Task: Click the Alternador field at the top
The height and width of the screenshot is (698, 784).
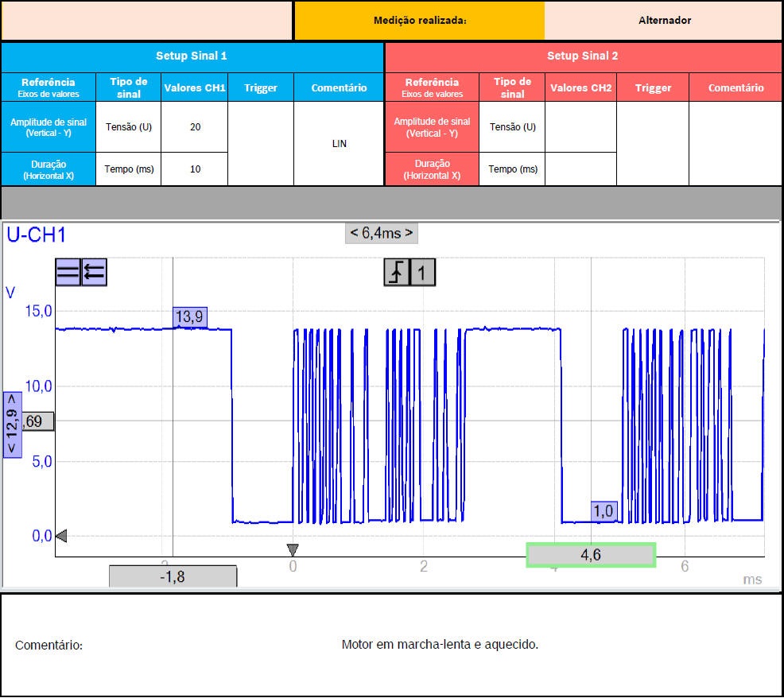Action: tap(664, 21)
